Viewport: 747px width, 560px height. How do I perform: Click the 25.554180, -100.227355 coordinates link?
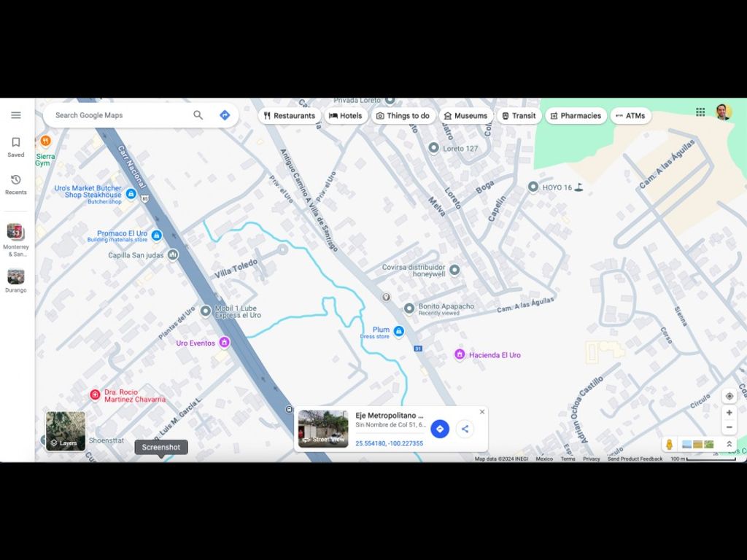[390, 443]
